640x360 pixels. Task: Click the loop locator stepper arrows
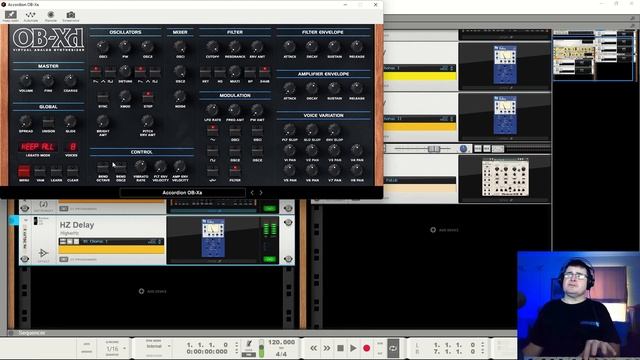[x=482, y=348]
